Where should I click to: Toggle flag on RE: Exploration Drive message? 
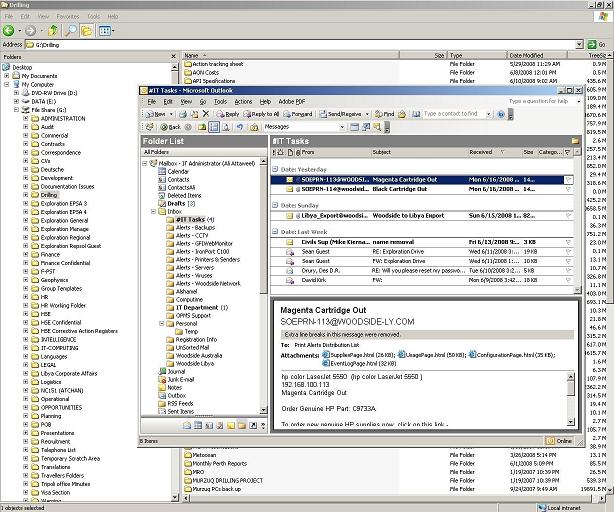[x=568, y=252]
